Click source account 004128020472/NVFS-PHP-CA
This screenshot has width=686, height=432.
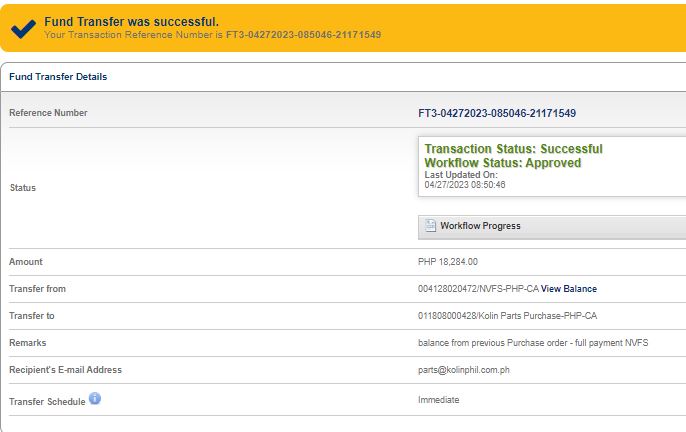(x=478, y=289)
